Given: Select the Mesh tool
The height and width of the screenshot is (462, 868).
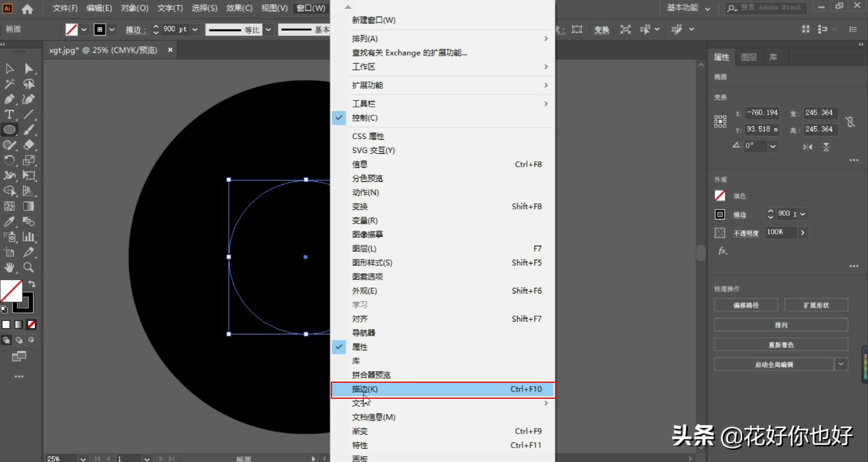Looking at the screenshot, I should pyautogui.click(x=10, y=206).
